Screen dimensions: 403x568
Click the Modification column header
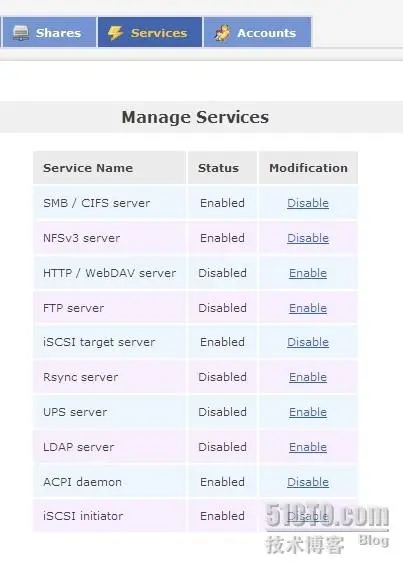308,168
